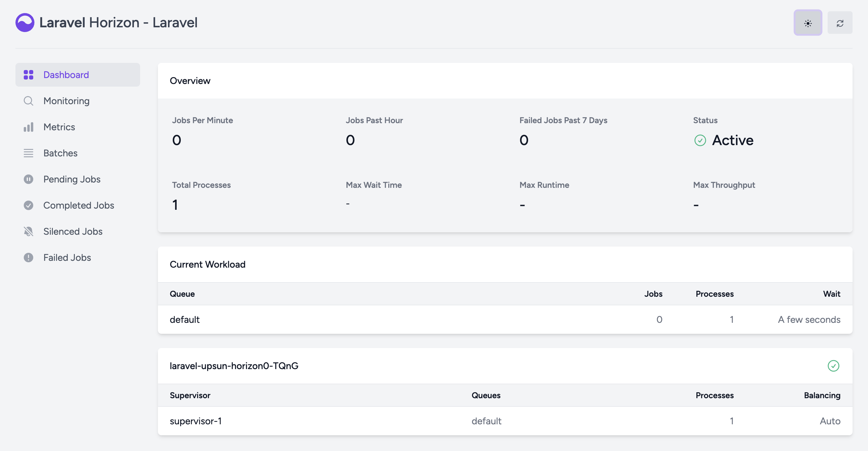Click the Batches list icon
The height and width of the screenshot is (451, 868).
point(28,153)
